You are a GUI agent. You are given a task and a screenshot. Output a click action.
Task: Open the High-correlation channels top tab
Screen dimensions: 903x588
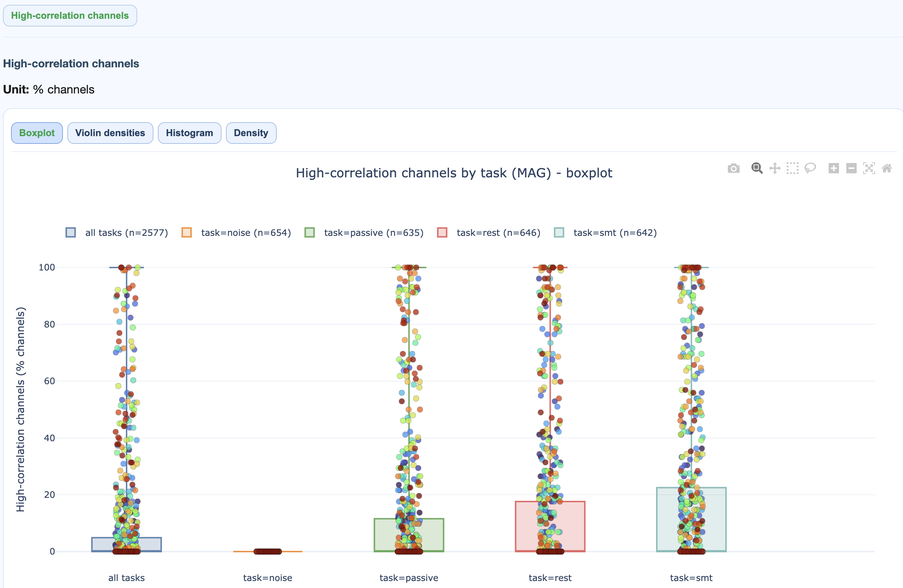point(70,15)
